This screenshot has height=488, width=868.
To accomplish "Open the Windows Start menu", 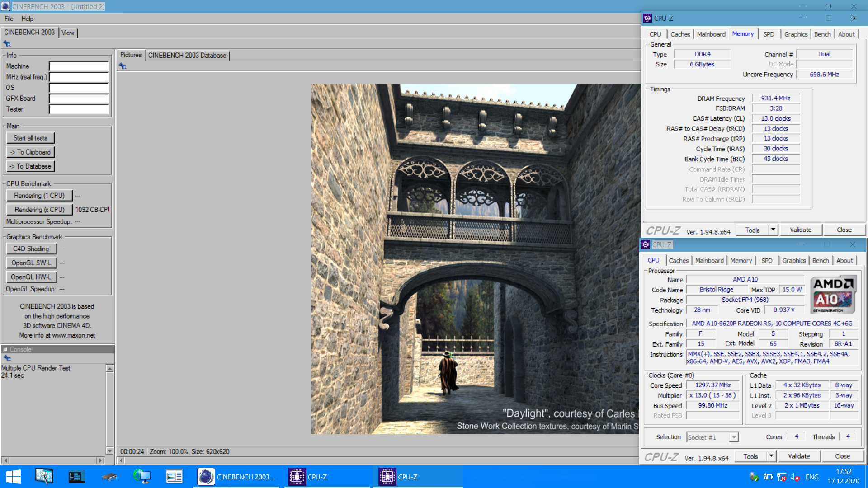I will [14, 477].
